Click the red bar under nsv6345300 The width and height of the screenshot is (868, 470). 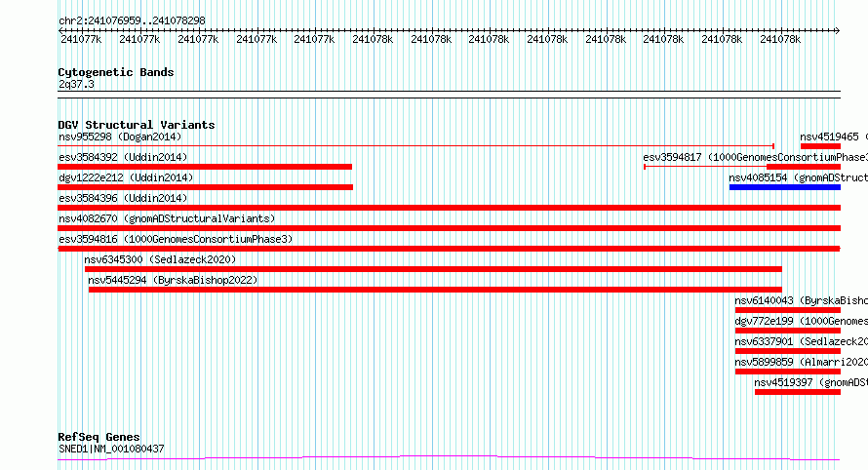click(433, 269)
